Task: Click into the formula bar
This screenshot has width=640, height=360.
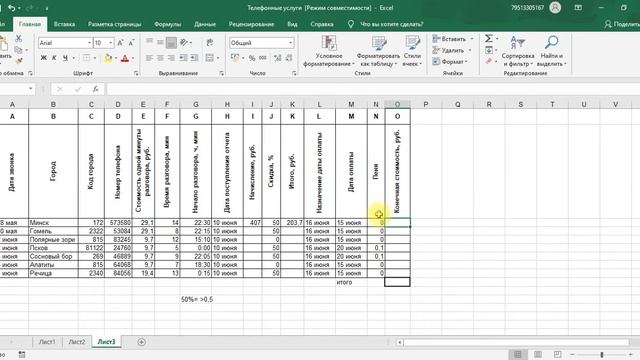Action: [x=372, y=89]
